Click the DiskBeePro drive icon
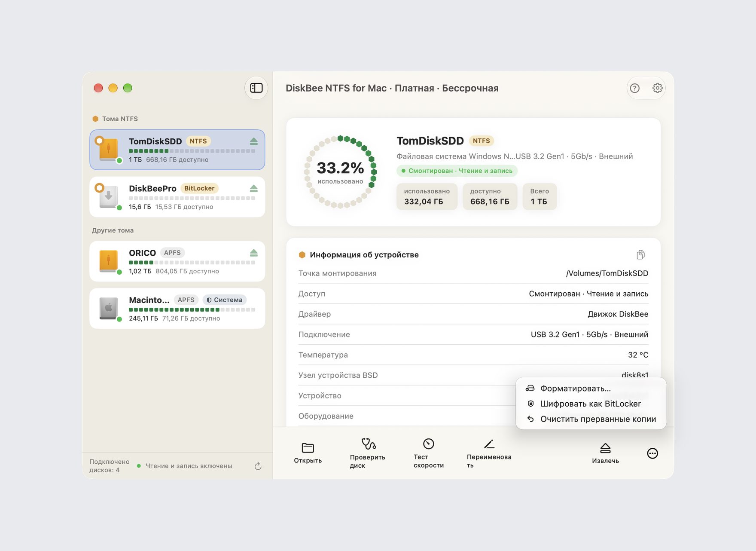This screenshot has width=756, height=551. (109, 197)
